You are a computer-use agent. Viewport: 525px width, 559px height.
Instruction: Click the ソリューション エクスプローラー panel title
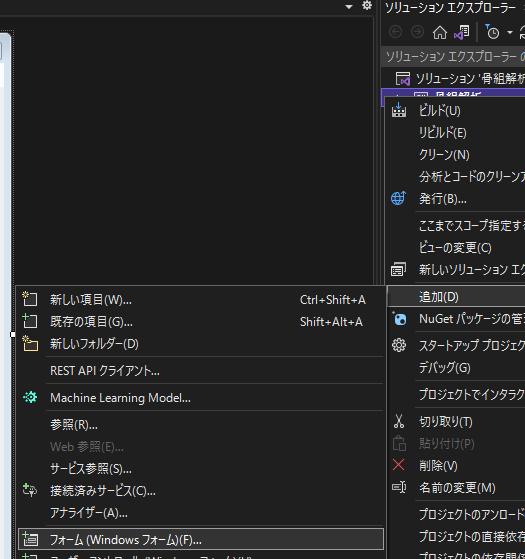pyautogui.click(x=451, y=8)
